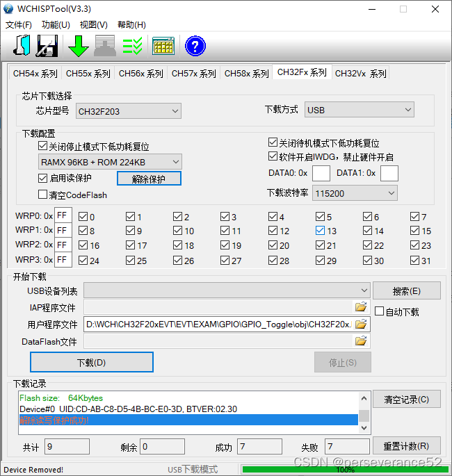This screenshot has width=452, height=476.
Task: Click the green checklist verify icon
Action: [x=132, y=46]
